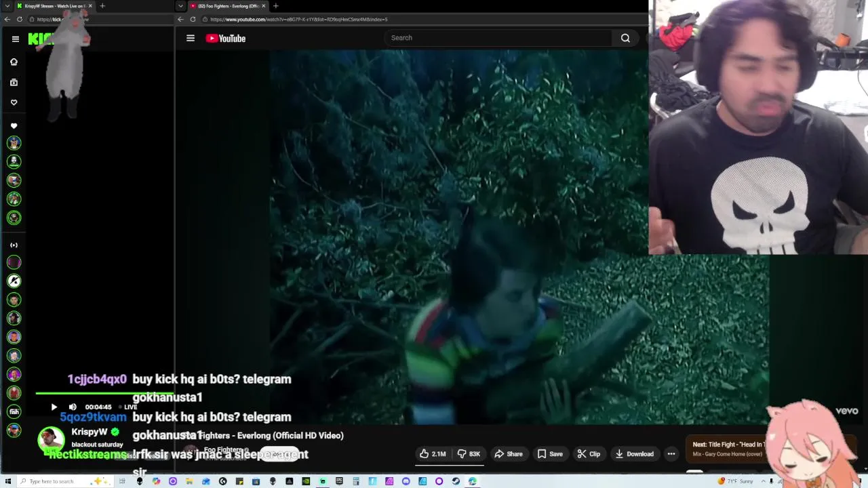868x488 pixels.
Task: Share the YouTube video
Action: point(509,454)
